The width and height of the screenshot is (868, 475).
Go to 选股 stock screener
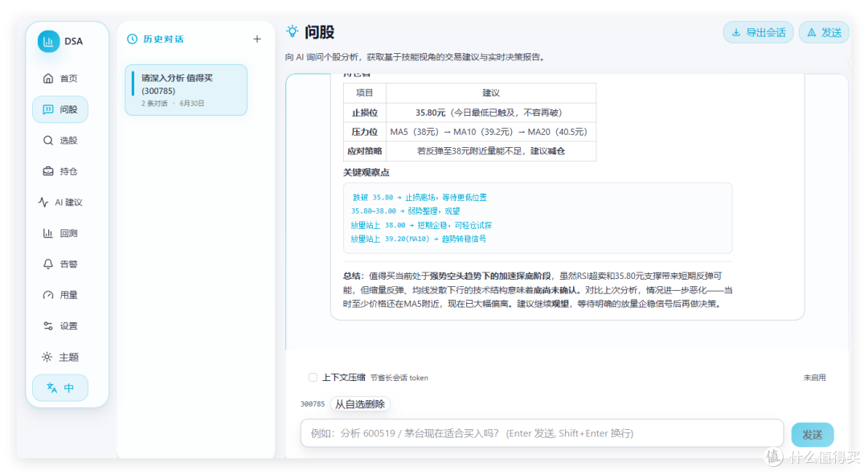[x=60, y=141]
